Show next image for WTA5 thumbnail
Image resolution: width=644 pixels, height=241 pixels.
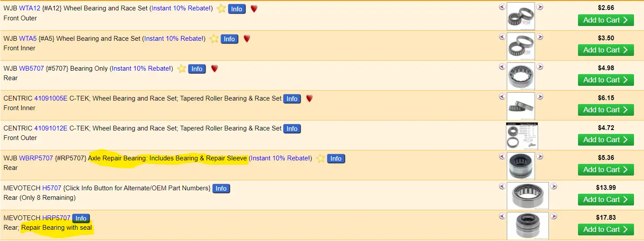540,37
